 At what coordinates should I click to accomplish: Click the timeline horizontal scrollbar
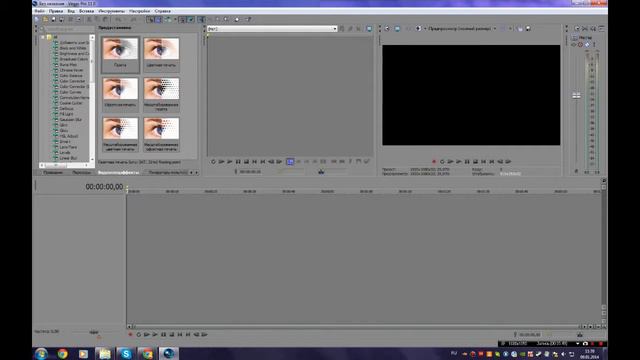pos(356,327)
